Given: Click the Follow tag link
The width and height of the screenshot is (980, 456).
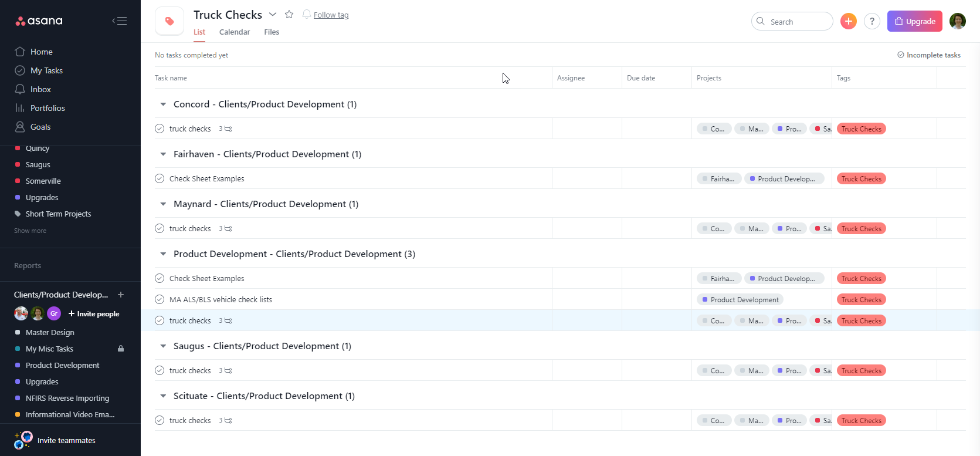Looking at the screenshot, I should coord(331,15).
